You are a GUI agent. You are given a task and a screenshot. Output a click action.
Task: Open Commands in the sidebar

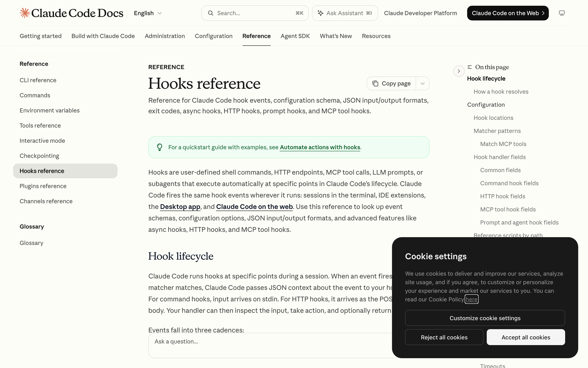pyautogui.click(x=35, y=95)
